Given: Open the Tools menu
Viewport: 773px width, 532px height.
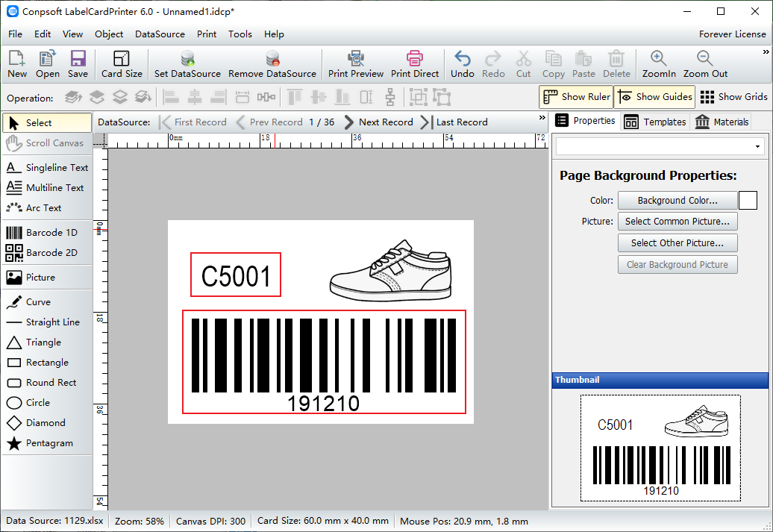Looking at the screenshot, I should [x=240, y=34].
